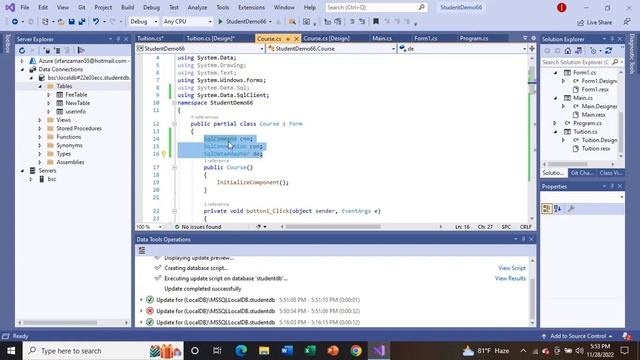
Task: Expand the Program.cs node in Solution Explorer
Action: [555, 123]
